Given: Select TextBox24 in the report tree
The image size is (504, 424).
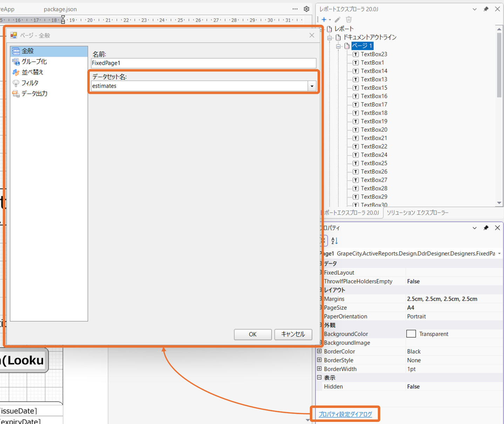Looking at the screenshot, I should pos(374,155).
